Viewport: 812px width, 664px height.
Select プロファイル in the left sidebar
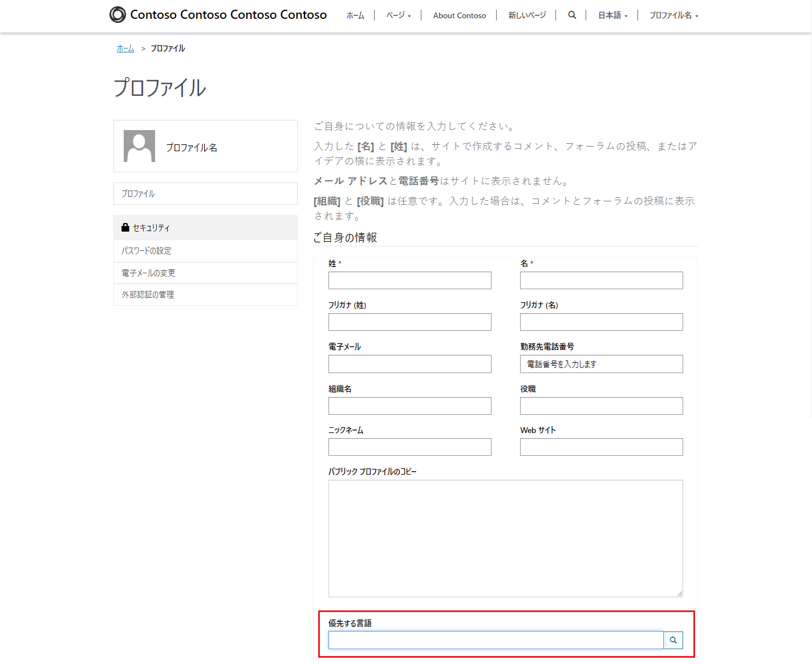pyautogui.click(x=205, y=193)
